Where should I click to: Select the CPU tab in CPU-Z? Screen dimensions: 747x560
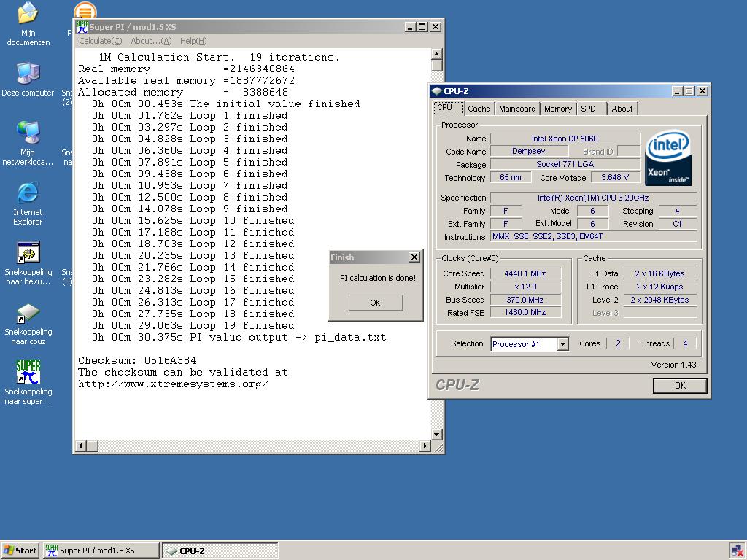(x=448, y=108)
